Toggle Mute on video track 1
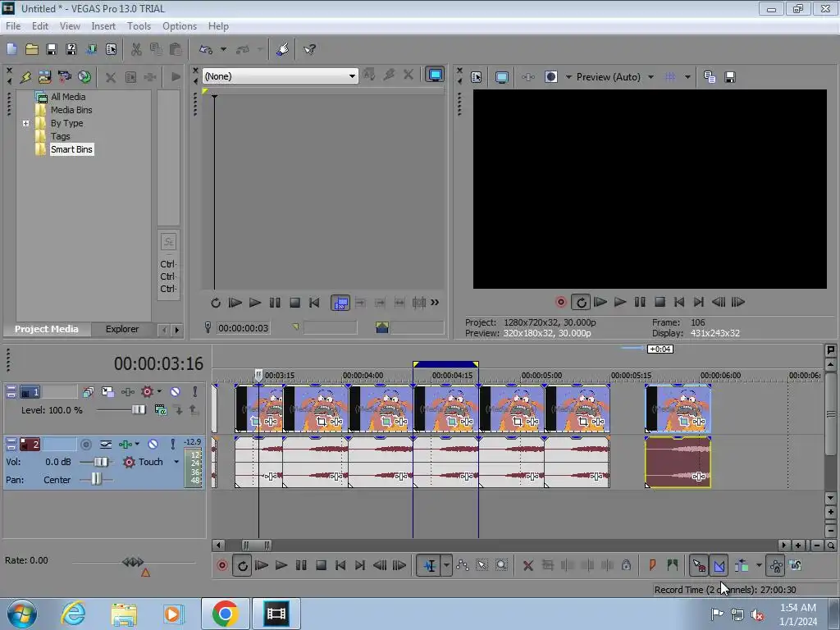Viewport: 840px width, 630px height. tap(176, 392)
